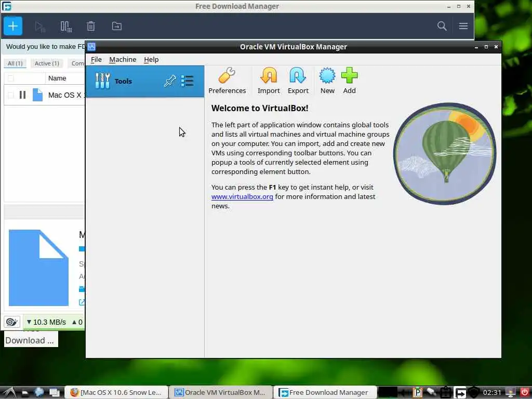
Task: Click the shield icon in system tray
Action: pyautogui.click(x=474, y=393)
